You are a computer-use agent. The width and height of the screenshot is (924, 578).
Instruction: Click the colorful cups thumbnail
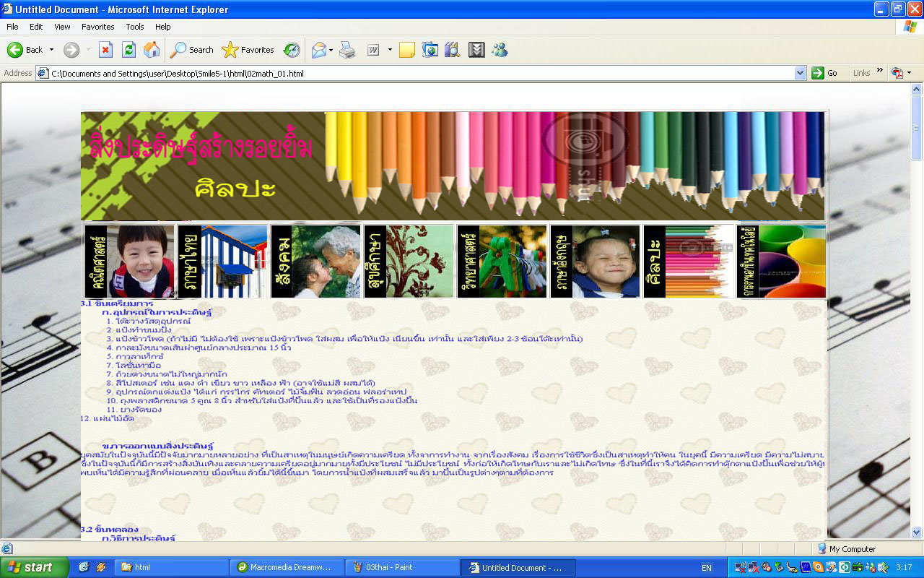pos(782,261)
